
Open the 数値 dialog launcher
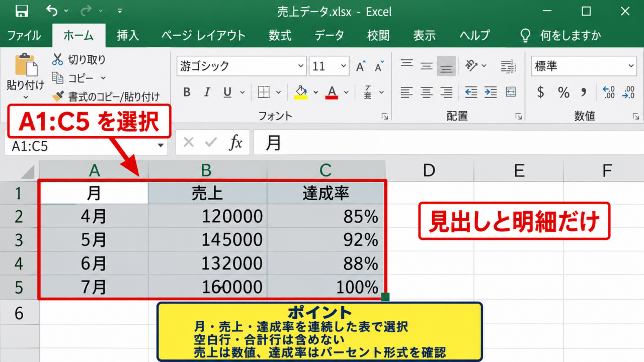[x=636, y=116]
